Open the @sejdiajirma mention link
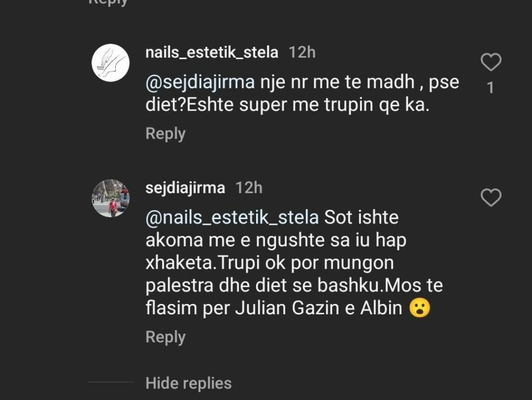532x400 pixels. click(200, 83)
